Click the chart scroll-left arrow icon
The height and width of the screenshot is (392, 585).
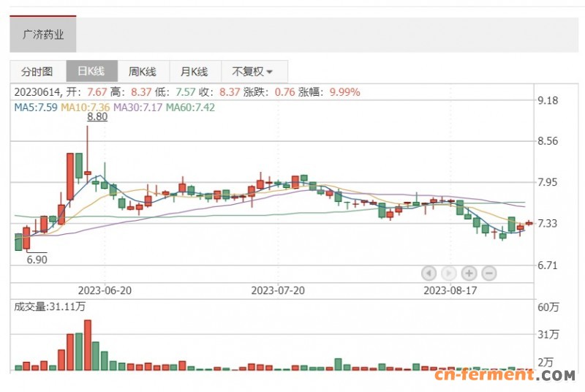point(429,273)
